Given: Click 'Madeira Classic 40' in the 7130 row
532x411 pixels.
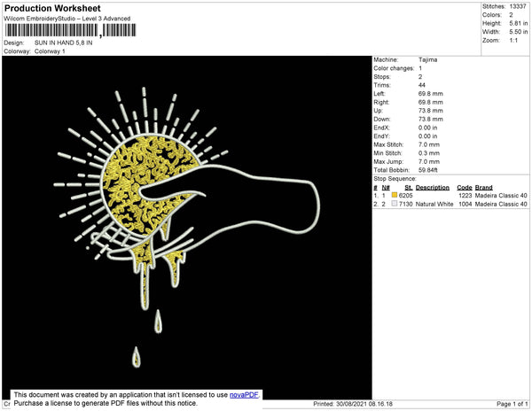Looking at the screenshot, I should [x=501, y=204].
